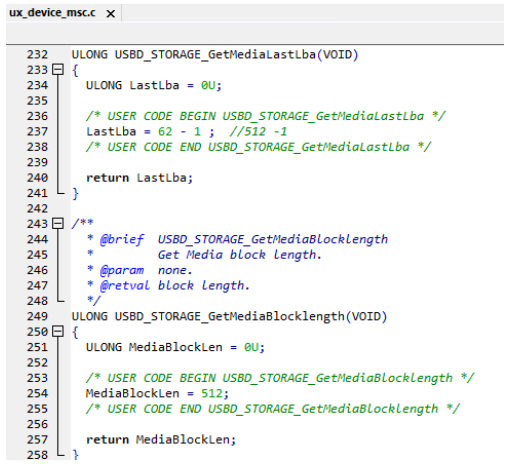Viewport: 509px width, 471px height.
Task: Click the USER CODE BEGIN GetMediaLastLba comment
Action: coord(266,116)
